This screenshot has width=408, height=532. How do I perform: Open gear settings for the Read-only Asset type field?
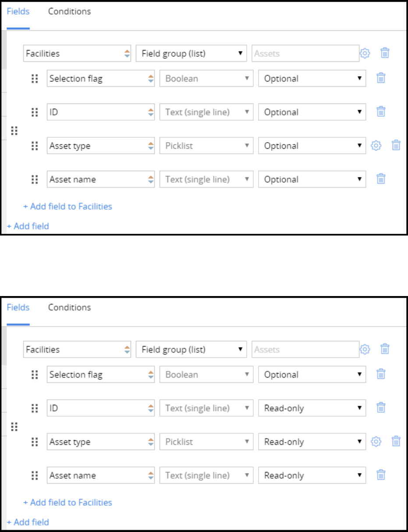pyautogui.click(x=376, y=441)
